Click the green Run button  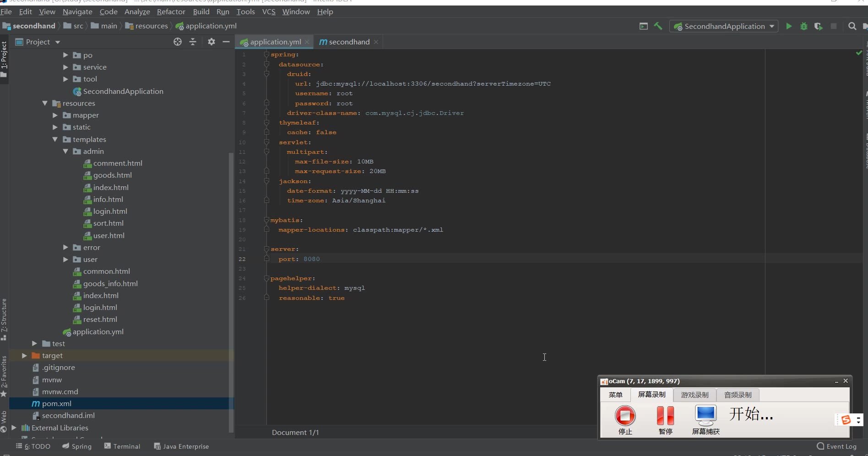[789, 27]
